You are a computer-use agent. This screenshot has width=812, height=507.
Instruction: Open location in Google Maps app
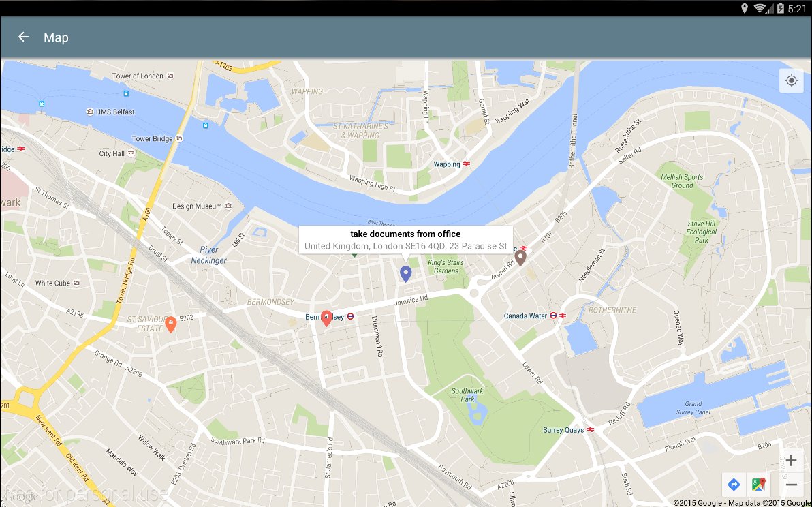point(758,485)
